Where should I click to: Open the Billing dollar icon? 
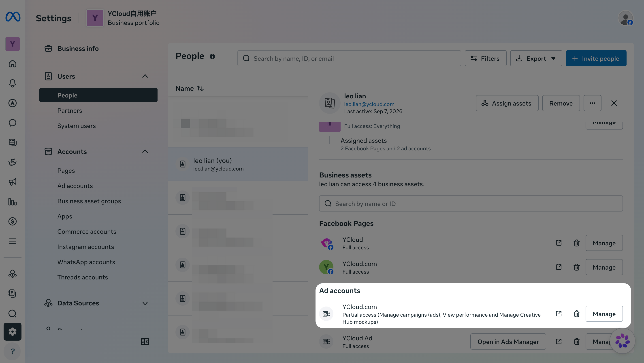coord(13,221)
